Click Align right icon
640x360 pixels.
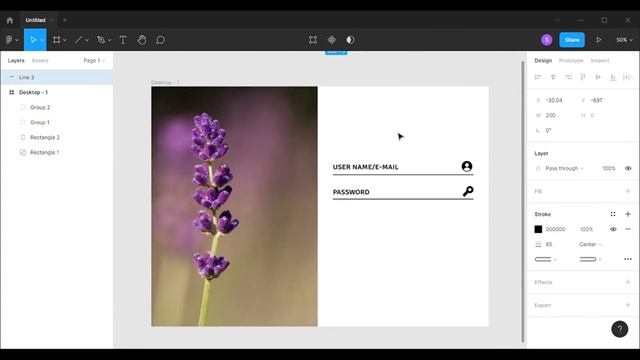tap(568, 77)
